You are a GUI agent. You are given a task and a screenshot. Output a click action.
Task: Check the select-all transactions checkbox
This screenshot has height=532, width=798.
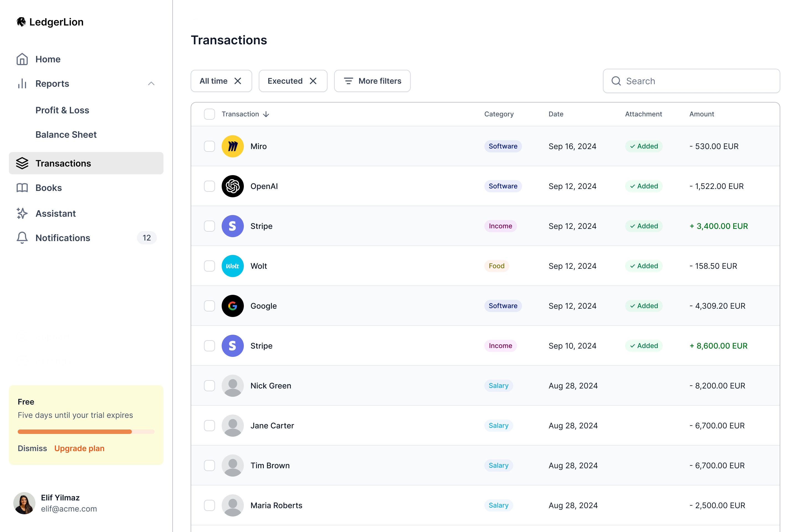point(209,114)
